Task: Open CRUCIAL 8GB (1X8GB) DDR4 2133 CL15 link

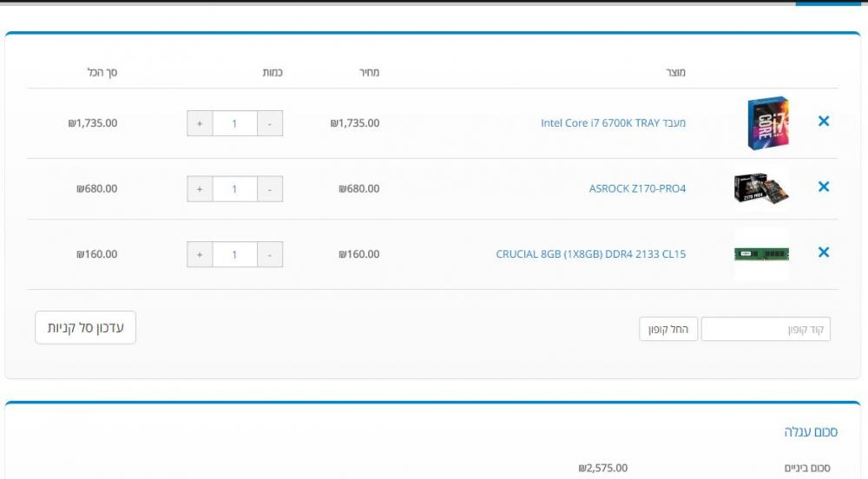Action: coord(590,254)
